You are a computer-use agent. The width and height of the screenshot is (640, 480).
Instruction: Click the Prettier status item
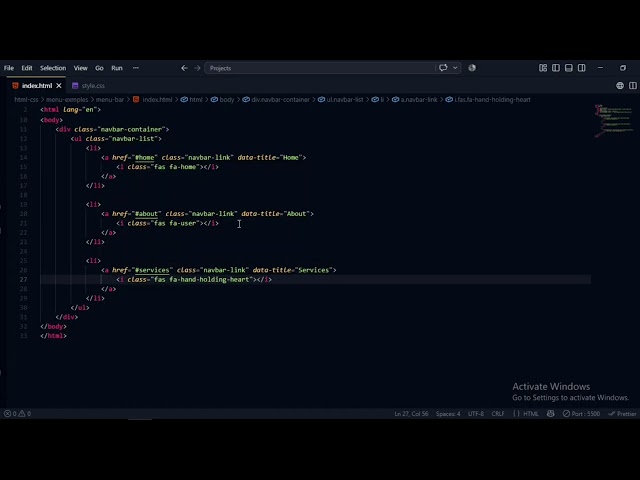622,413
